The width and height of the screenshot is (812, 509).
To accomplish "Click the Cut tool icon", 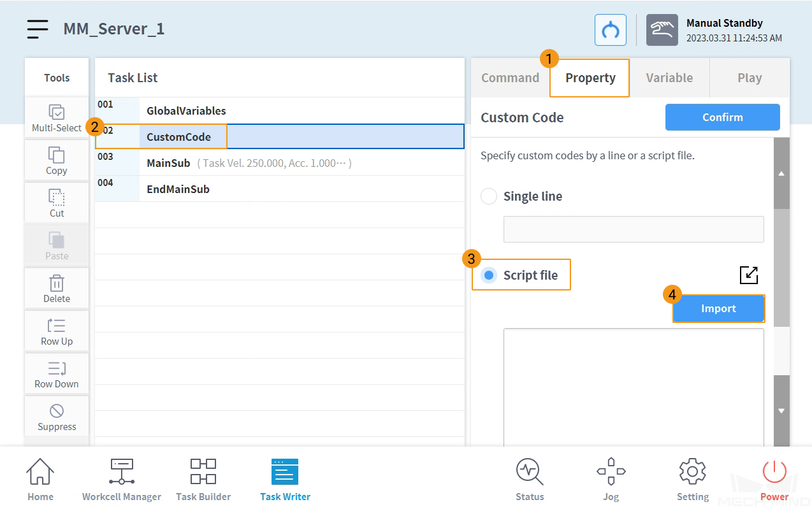I will 57,197.
